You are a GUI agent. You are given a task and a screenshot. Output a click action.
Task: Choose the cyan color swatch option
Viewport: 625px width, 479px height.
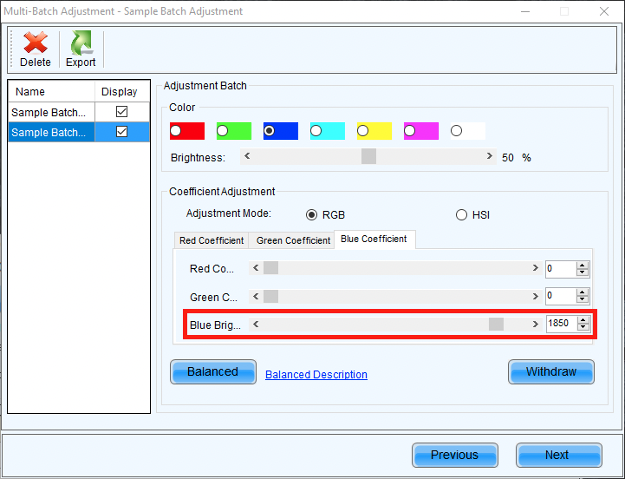316,131
